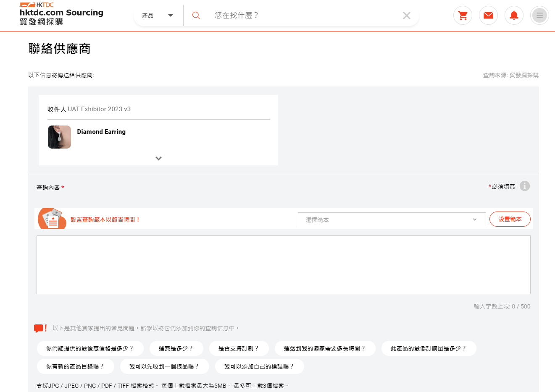Add question 是否支持訂制？
Image resolution: width=555 pixels, height=392 pixels.
click(x=239, y=348)
